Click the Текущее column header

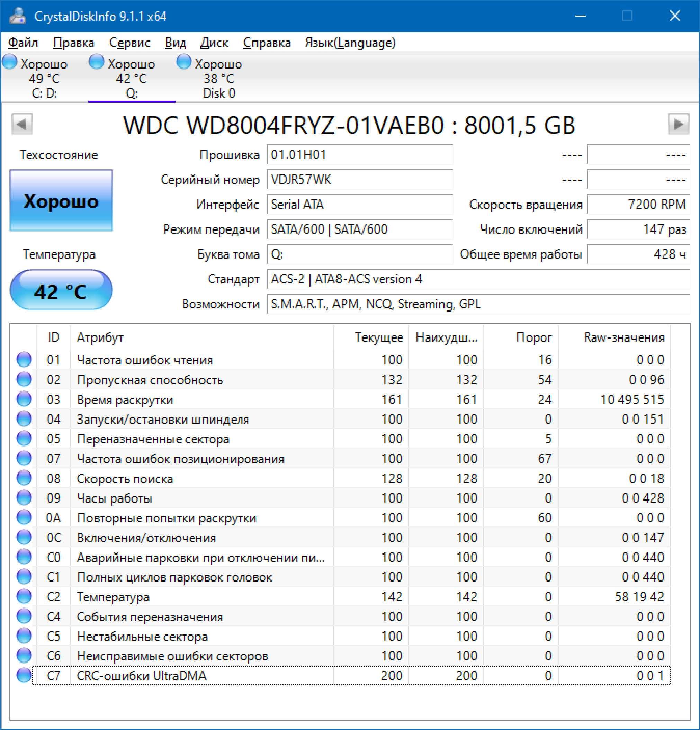371,337
